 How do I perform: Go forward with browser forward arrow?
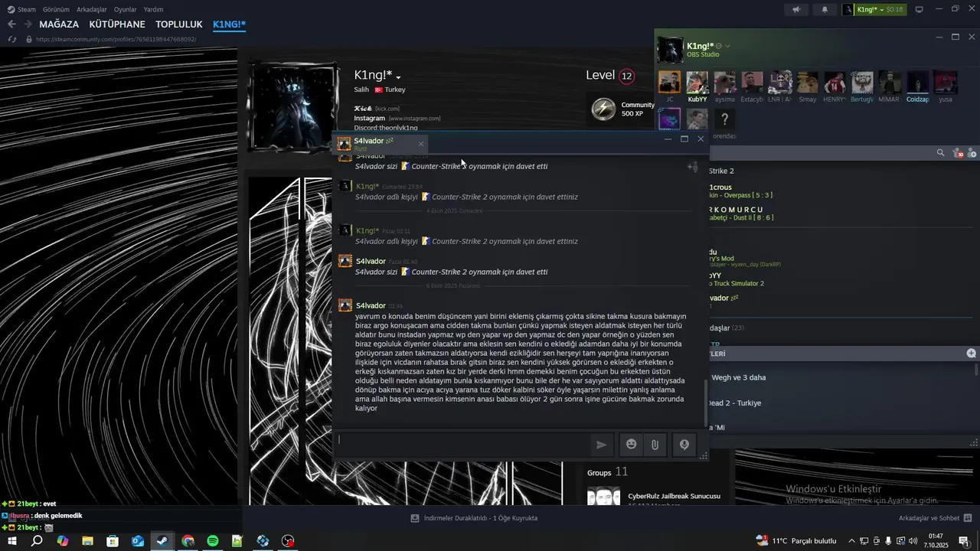coord(28,24)
